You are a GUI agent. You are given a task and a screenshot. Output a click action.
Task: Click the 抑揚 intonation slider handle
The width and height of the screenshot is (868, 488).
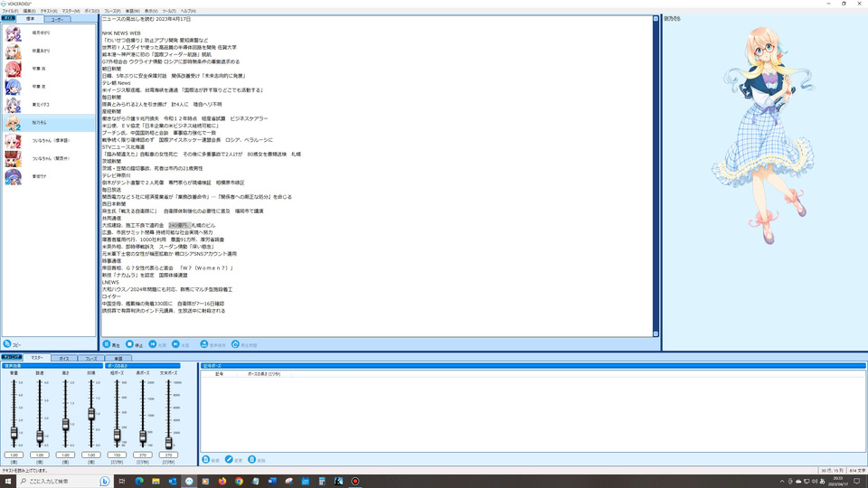[91, 413]
